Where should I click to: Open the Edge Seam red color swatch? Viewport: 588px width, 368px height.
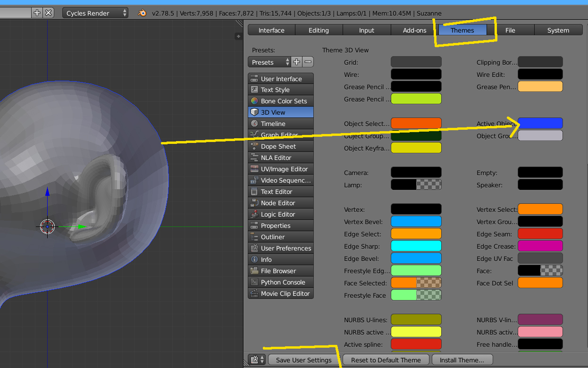pos(540,234)
